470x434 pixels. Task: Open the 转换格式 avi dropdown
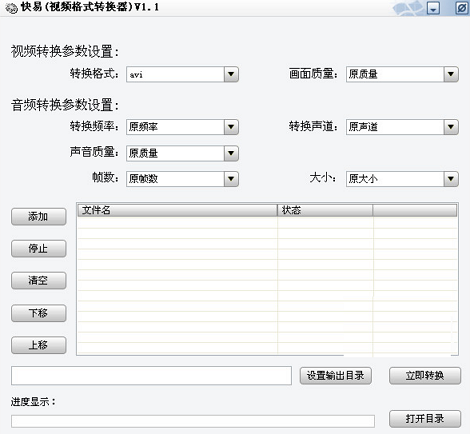[x=182, y=74]
